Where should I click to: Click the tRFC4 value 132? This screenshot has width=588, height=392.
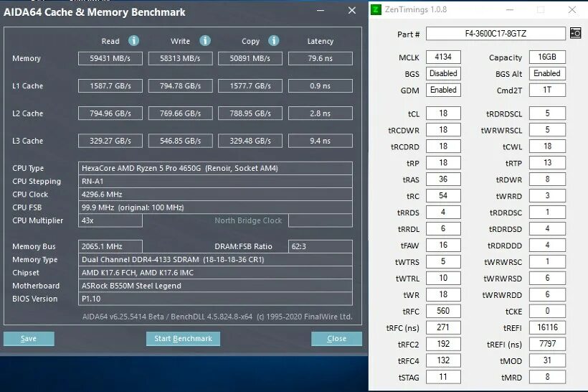click(443, 361)
